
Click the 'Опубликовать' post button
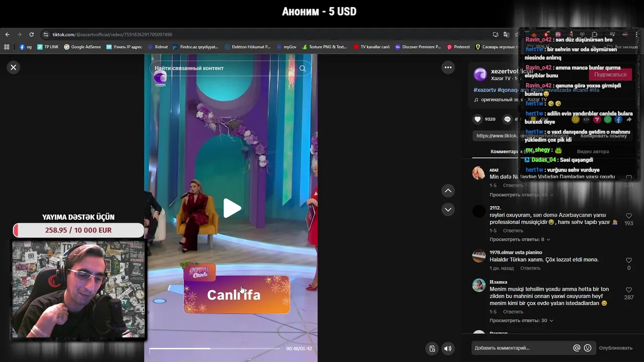coord(615,348)
